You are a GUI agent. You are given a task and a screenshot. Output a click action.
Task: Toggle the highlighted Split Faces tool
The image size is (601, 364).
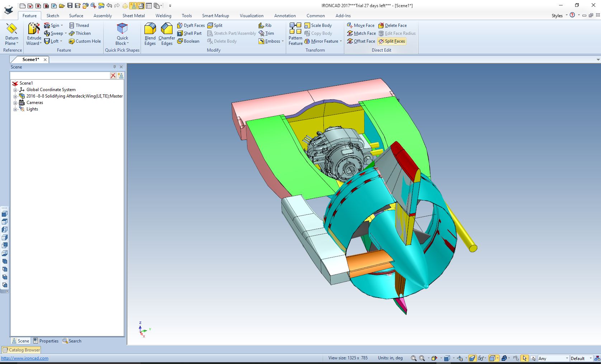pyautogui.click(x=392, y=41)
